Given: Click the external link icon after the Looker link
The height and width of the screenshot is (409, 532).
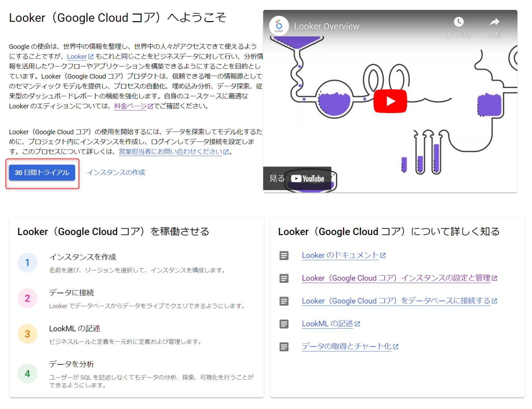Looking at the screenshot, I should pos(90,56).
